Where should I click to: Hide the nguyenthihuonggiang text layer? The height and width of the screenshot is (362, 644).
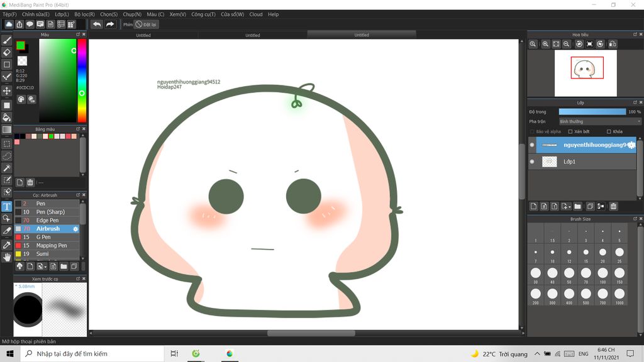(x=532, y=145)
